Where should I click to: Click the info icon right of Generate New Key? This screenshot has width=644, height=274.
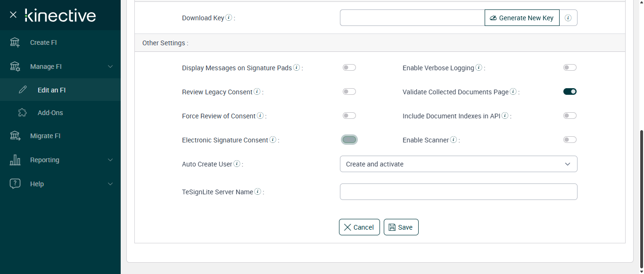(x=568, y=18)
